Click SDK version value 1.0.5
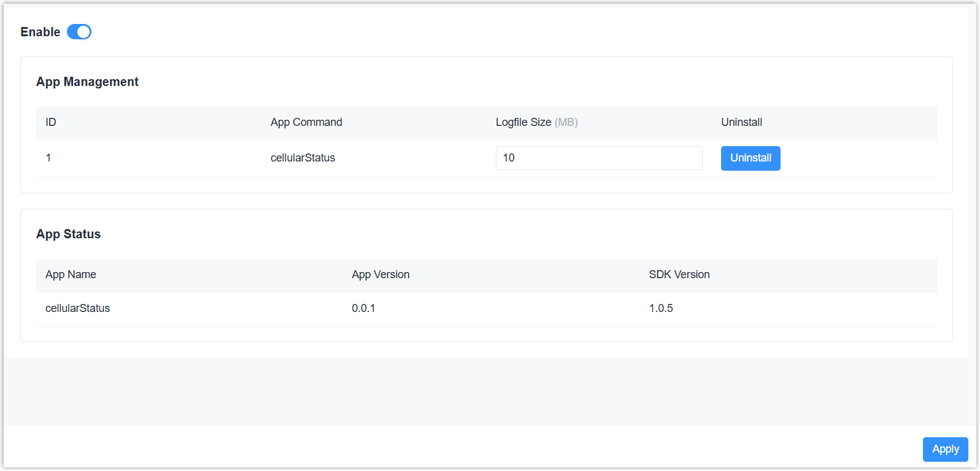The height and width of the screenshot is (471, 980). 661,308
